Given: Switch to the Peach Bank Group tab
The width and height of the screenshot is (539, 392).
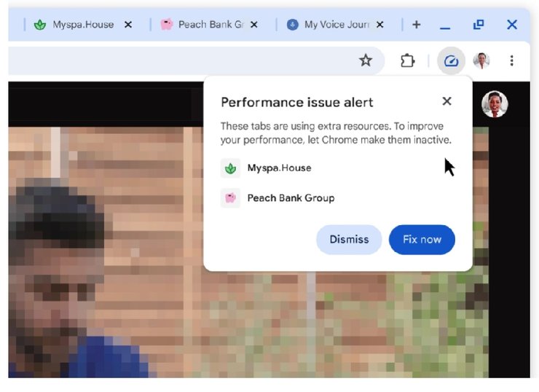Looking at the screenshot, I should (209, 25).
